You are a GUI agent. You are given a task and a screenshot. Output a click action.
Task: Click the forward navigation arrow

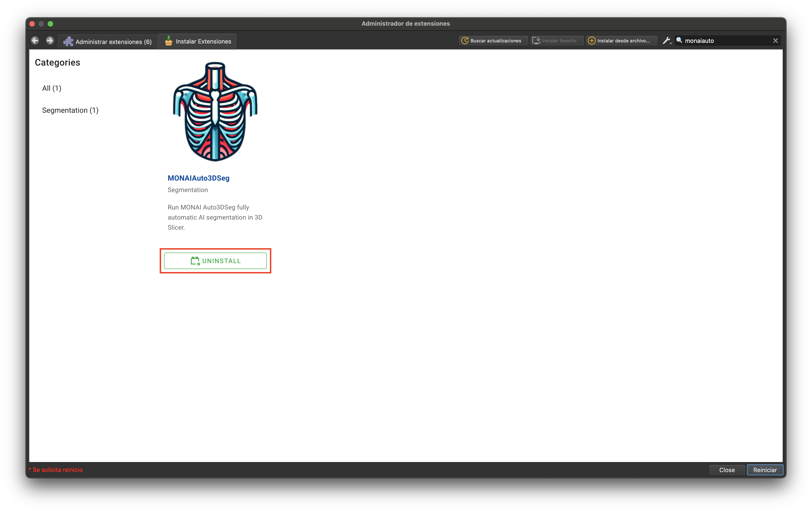point(49,41)
